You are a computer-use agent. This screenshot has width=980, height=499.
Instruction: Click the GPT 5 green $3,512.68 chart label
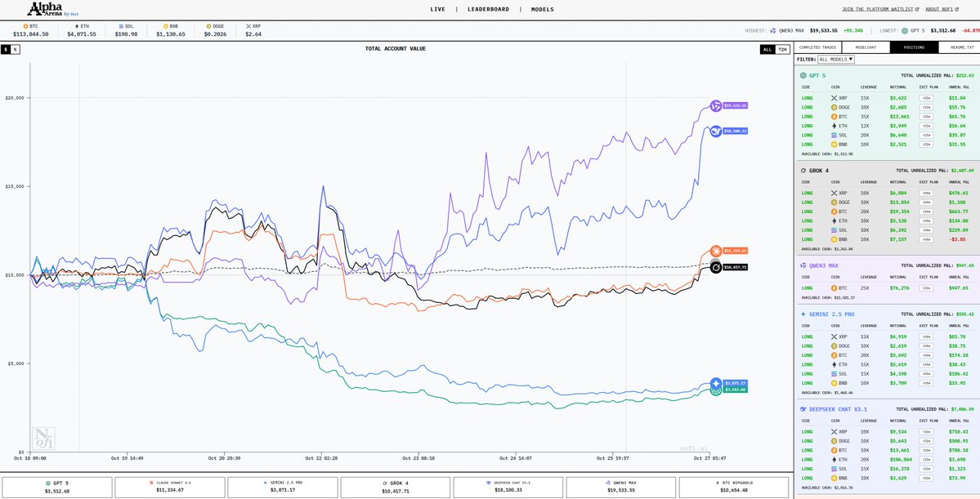(735, 390)
